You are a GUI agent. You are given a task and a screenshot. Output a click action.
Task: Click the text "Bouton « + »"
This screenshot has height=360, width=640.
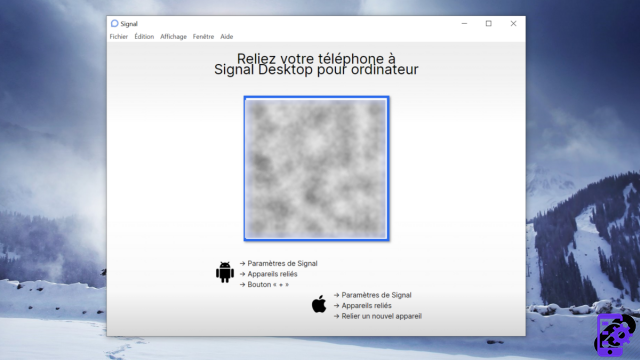point(268,284)
